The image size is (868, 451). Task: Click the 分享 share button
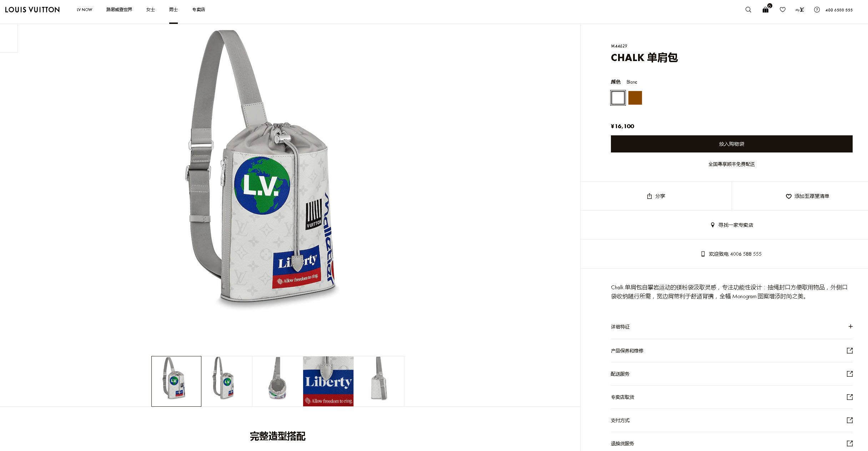(x=656, y=196)
